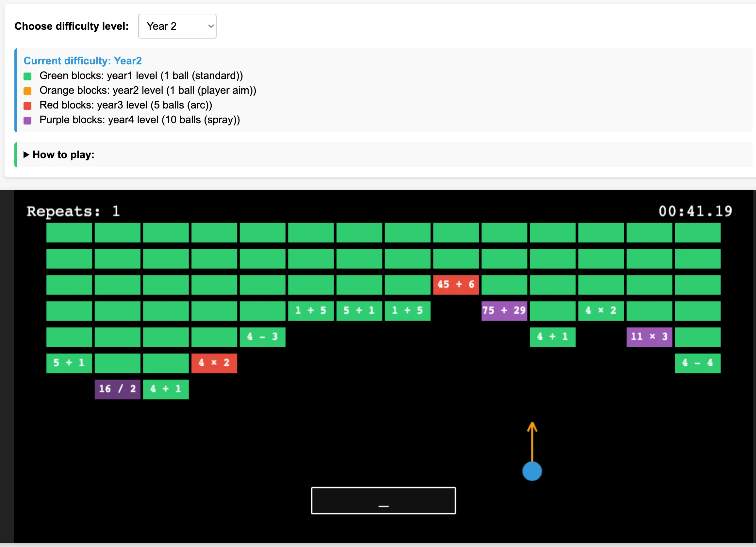
Task: Click the orange aim arrow
Action: tap(532, 441)
